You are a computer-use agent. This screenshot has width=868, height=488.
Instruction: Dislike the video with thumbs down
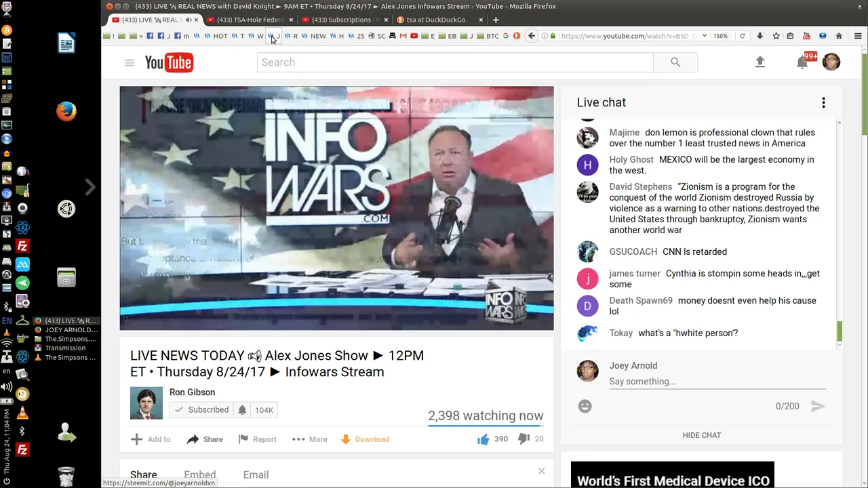[524, 439]
